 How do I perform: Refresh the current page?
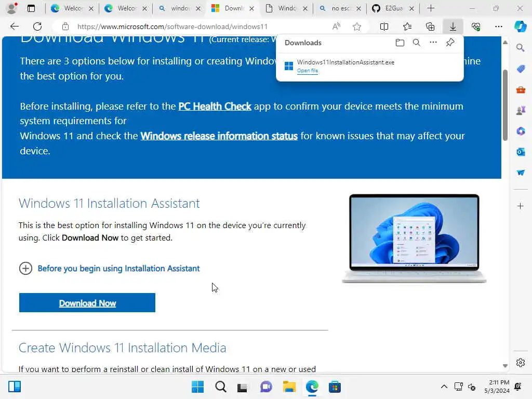pos(37,26)
